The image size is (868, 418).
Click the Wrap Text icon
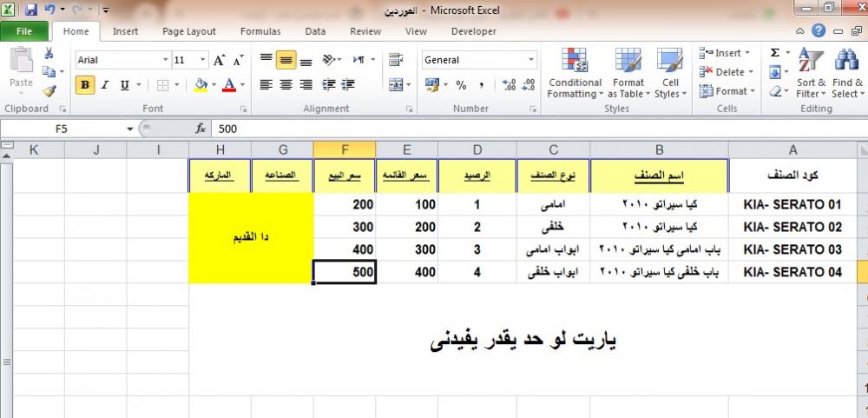pos(395,59)
